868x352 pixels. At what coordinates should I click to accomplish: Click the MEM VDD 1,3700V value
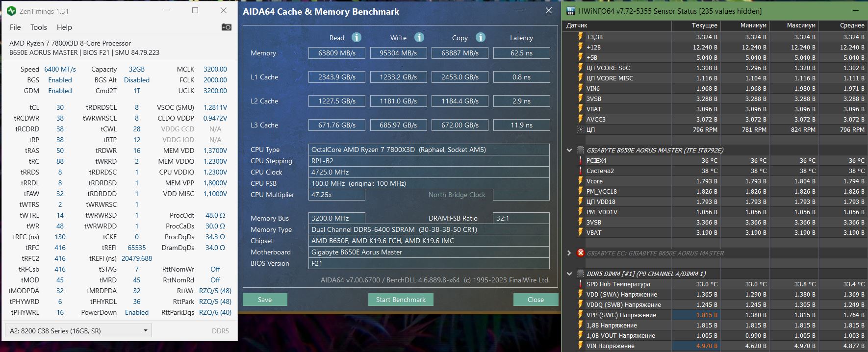(215, 151)
